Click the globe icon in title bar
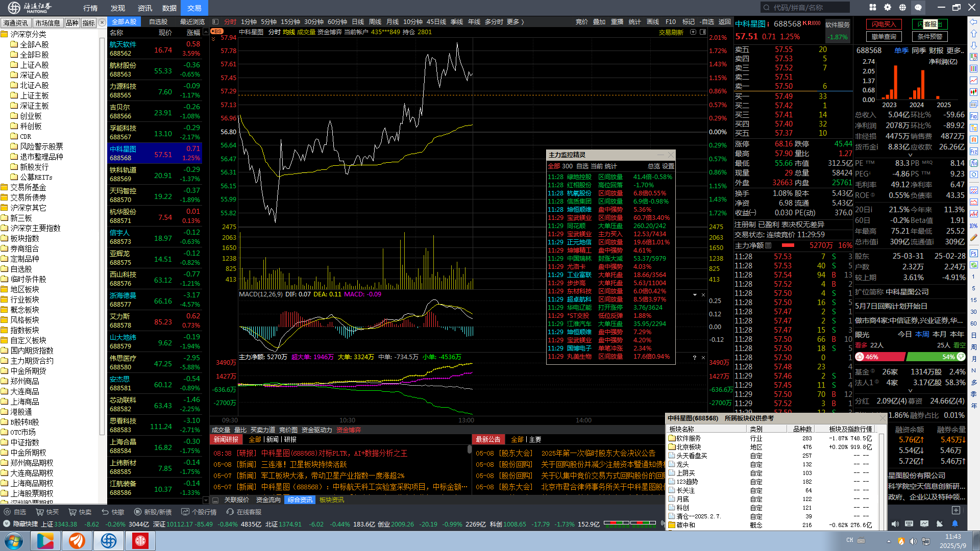Viewport: 980px width, 551px height. (902, 8)
